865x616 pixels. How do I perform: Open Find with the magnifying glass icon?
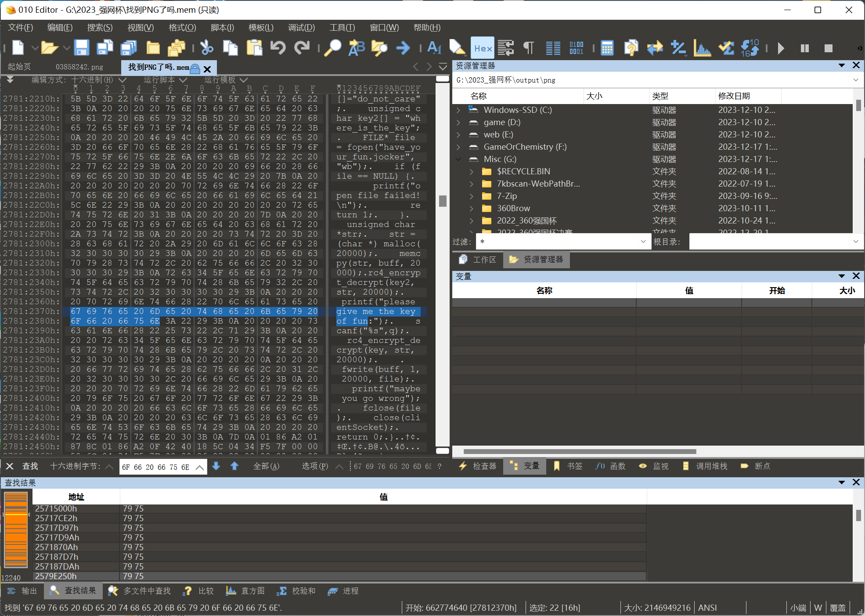coord(333,47)
